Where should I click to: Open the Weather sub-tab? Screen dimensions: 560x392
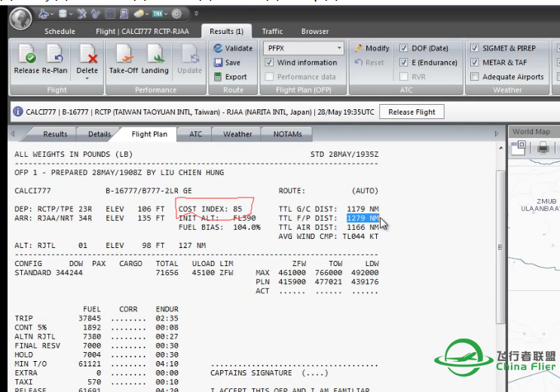(237, 134)
